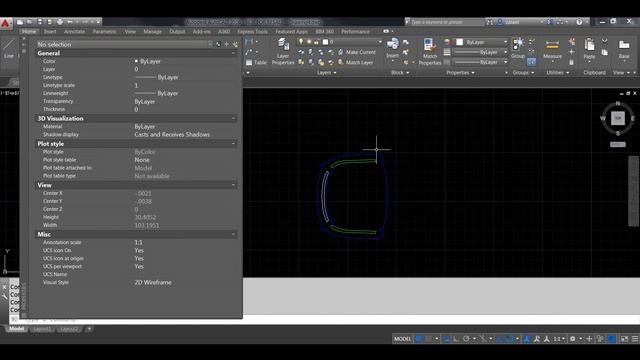The image size is (640, 360).
Task: Toggle ortho mode in status bar
Action: 456,339
